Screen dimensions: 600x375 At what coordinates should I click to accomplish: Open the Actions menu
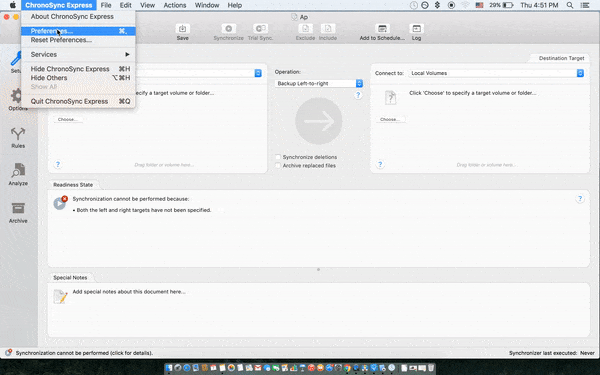tap(175, 5)
